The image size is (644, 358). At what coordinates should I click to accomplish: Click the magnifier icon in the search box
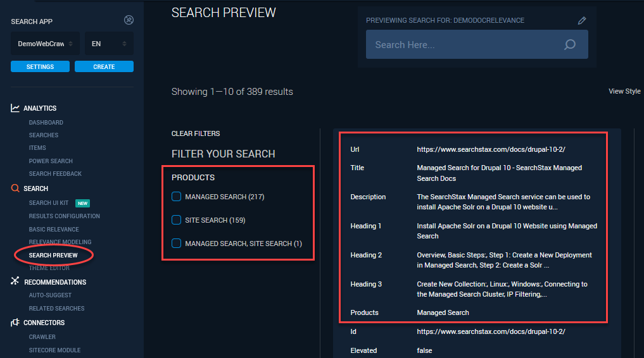[570, 44]
